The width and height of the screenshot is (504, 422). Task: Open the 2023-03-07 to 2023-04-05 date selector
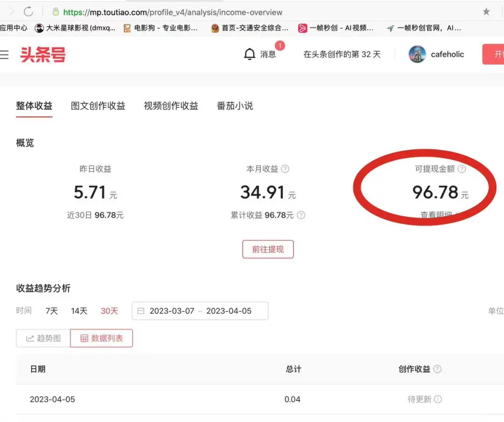(199, 311)
